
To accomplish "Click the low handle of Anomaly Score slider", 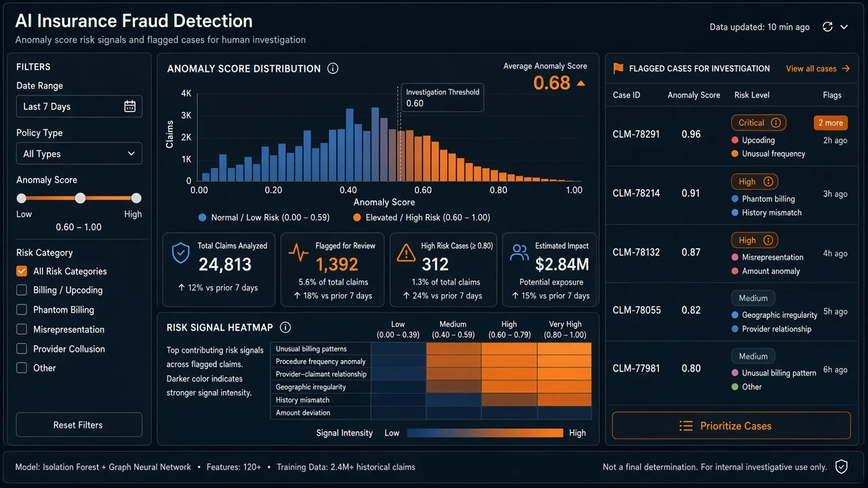I will pyautogui.click(x=22, y=198).
